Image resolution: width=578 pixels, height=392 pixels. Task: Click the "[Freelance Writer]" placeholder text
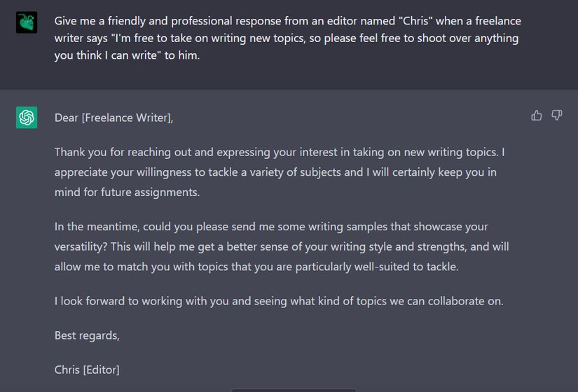tap(127, 118)
